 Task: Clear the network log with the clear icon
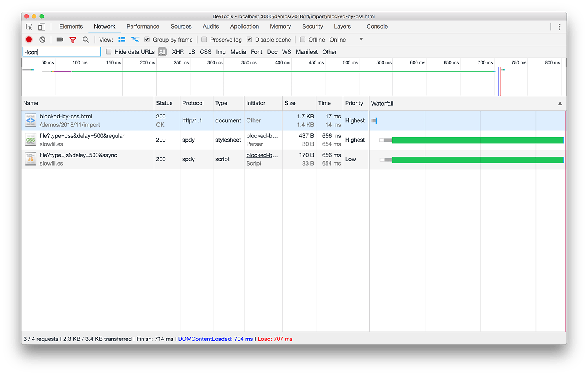(42, 40)
